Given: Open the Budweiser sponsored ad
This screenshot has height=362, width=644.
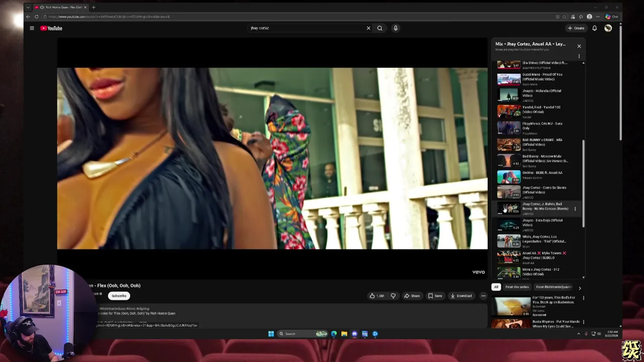Looking at the screenshot, I should tap(536, 306).
